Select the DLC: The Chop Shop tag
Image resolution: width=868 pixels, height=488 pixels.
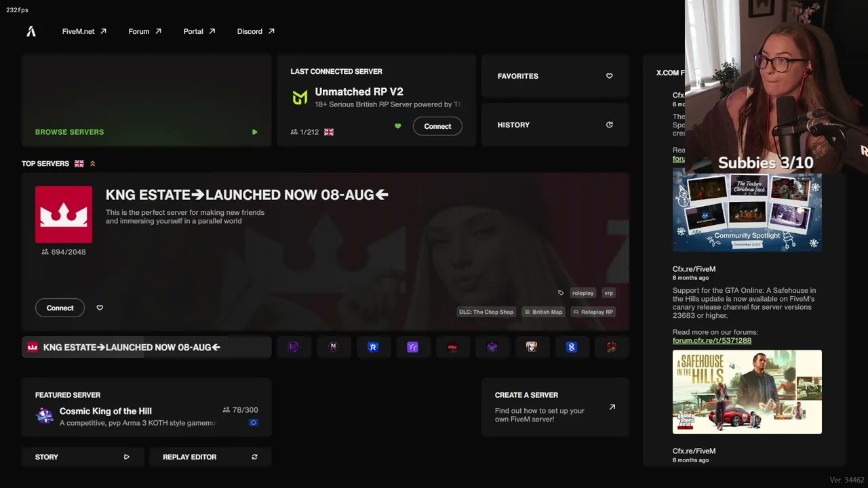coord(486,312)
